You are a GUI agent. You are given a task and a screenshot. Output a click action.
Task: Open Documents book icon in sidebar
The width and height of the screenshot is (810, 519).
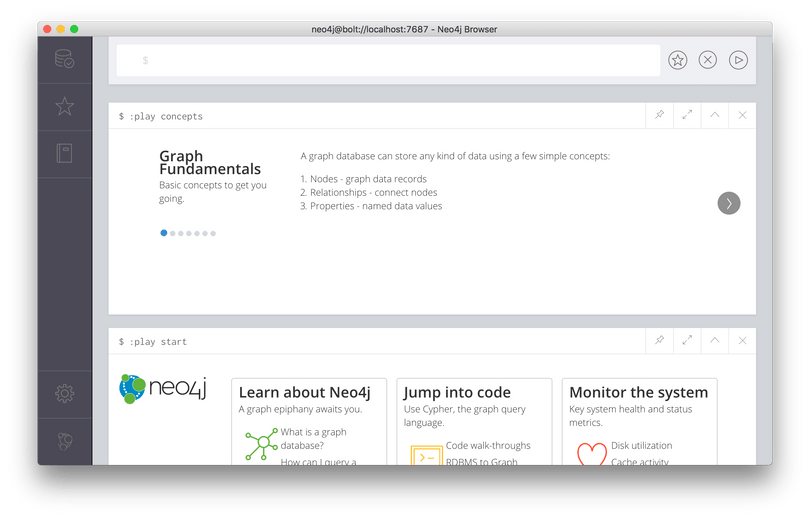coord(65,153)
